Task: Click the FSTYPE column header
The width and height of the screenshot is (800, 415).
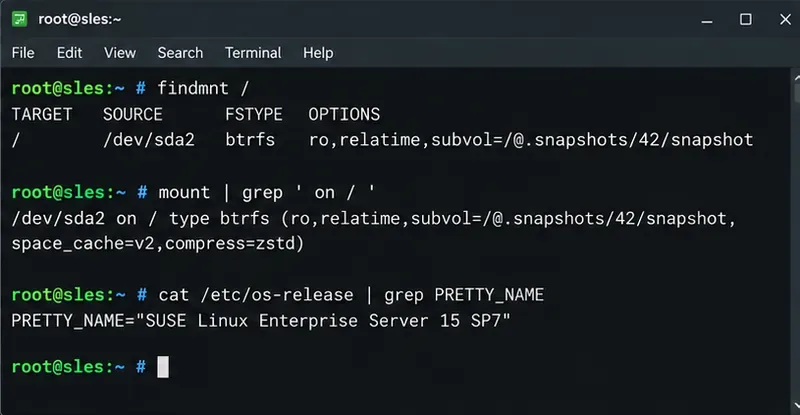Action: click(254, 114)
